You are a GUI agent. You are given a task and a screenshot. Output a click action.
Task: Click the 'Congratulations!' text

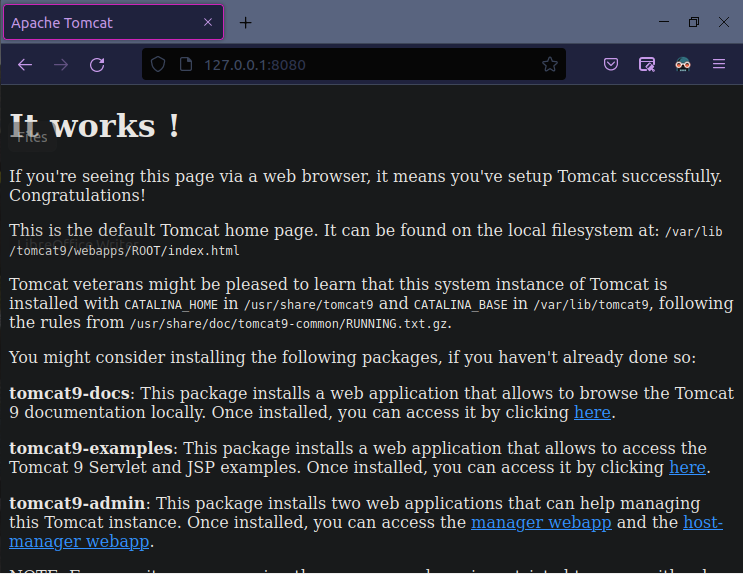click(77, 195)
